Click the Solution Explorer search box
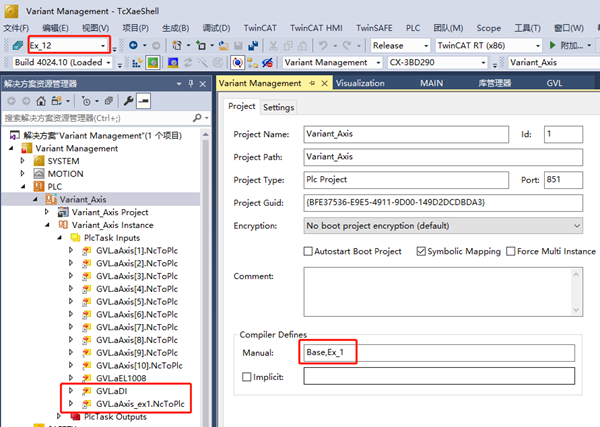The height and width of the screenshot is (427, 600). [98, 118]
